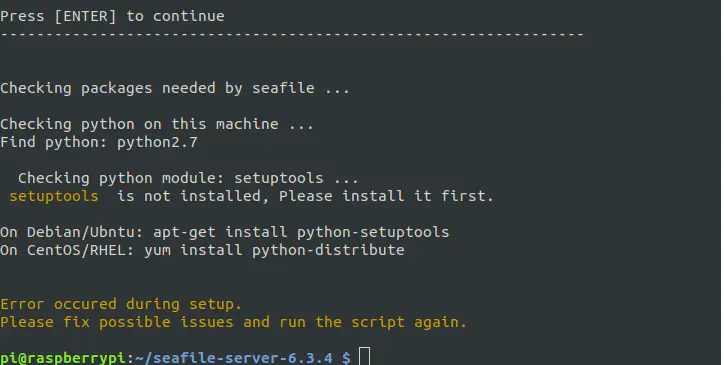Click the 'Press [ENTER] to continue' line
Viewport: 724px width, 365px height.
click(x=112, y=17)
